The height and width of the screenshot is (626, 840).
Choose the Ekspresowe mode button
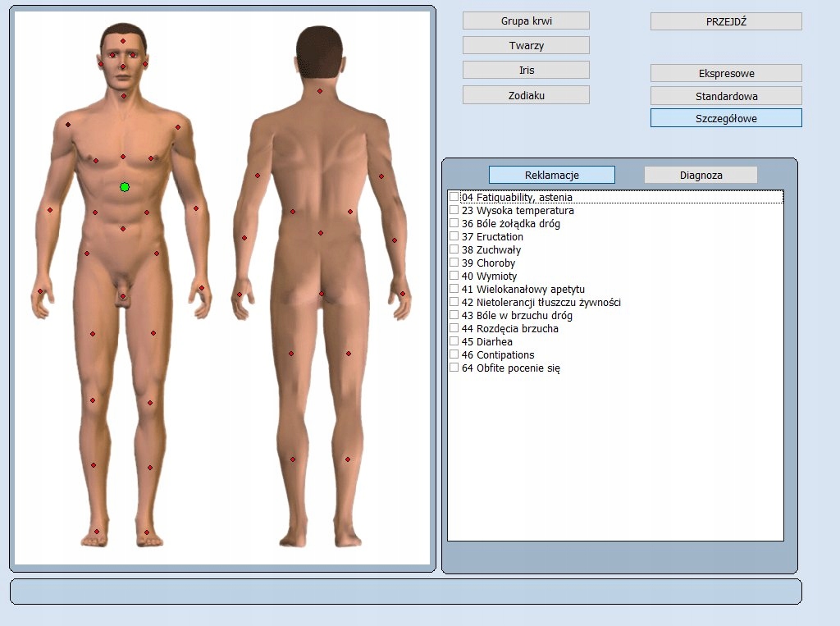pos(726,73)
